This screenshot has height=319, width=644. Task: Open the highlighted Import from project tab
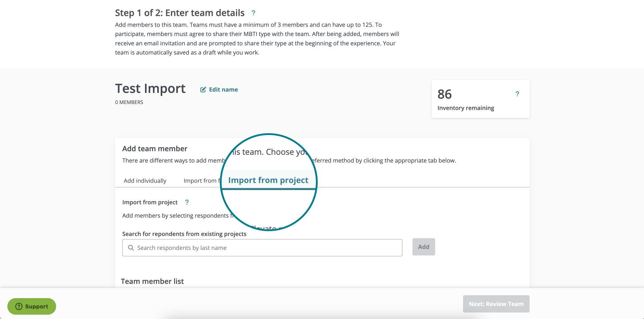[x=268, y=180]
